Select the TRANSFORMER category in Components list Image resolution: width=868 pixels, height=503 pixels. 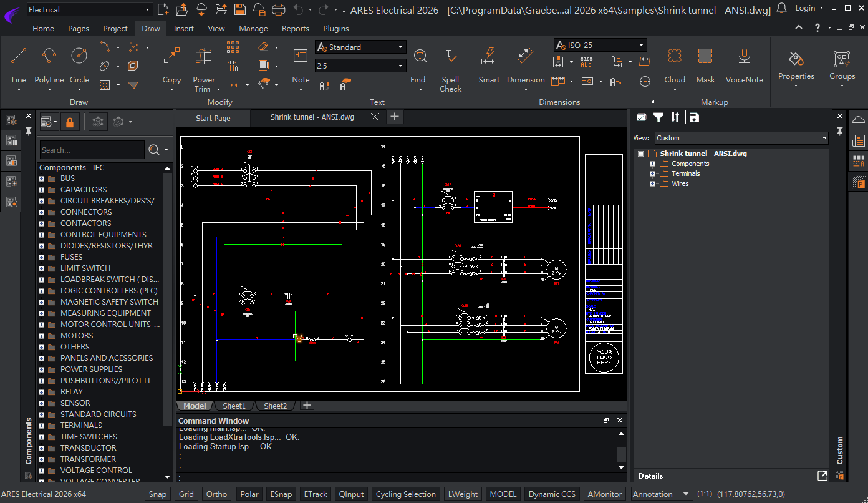[x=88, y=459]
